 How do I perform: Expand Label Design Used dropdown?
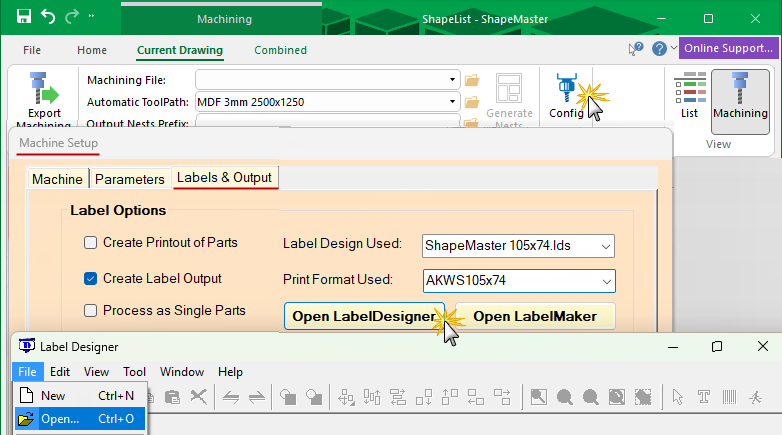click(603, 245)
